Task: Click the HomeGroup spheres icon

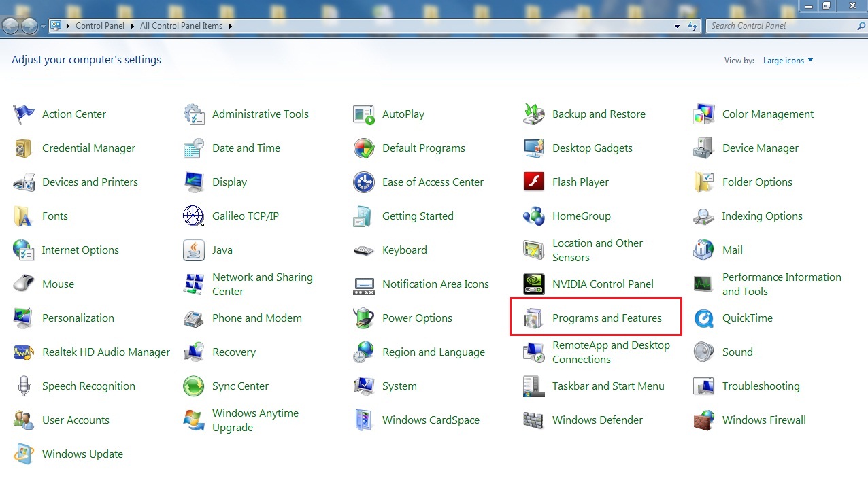Action: click(x=534, y=216)
